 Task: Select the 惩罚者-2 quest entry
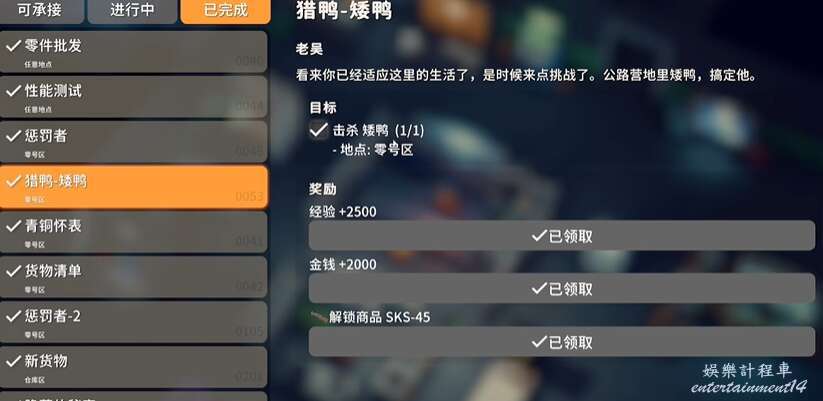click(133, 322)
